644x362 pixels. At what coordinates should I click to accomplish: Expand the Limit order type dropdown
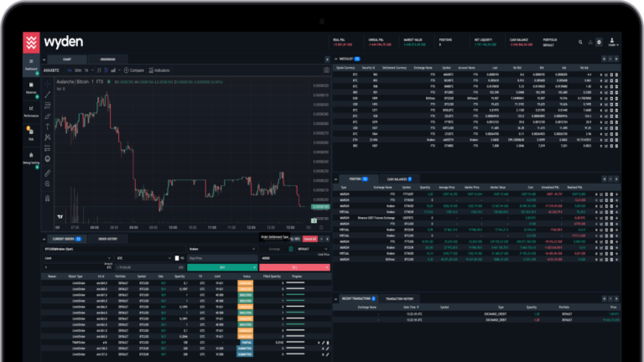point(77,258)
